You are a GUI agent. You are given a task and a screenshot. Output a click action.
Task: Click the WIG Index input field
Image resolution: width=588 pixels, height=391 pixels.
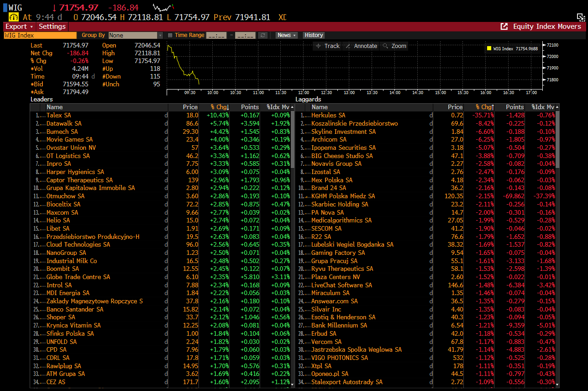pyautogui.click(x=40, y=35)
